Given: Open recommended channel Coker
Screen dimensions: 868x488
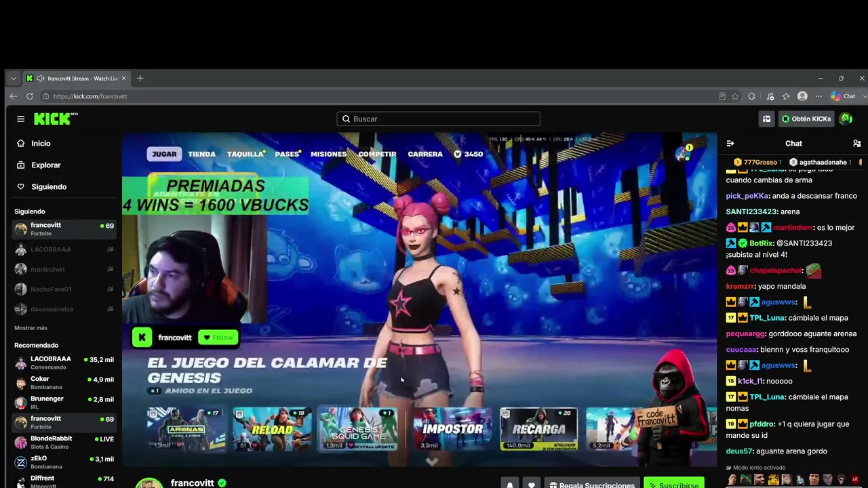Looking at the screenshot, I should point(64,383).
